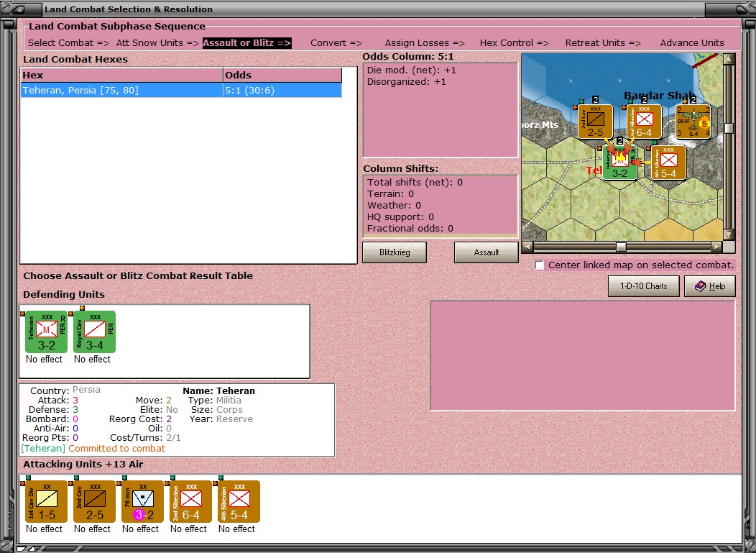Click the 5:1 (30:6) odds cell
This screenshot has height=553, width=756.
pos(282,90)
